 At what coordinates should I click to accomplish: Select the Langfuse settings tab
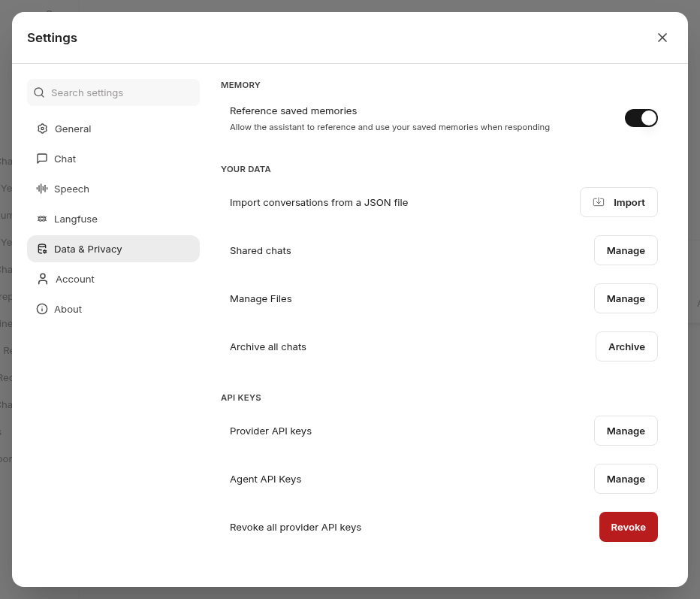113,219
